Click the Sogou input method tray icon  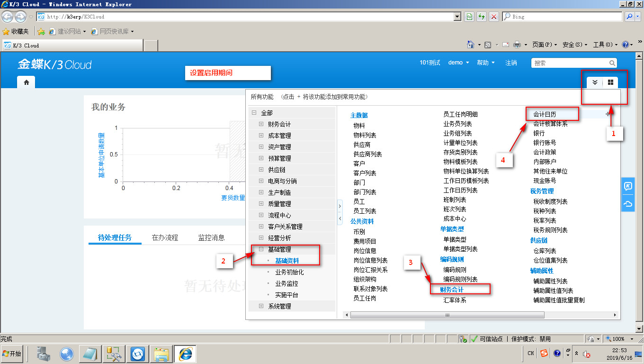544,353
